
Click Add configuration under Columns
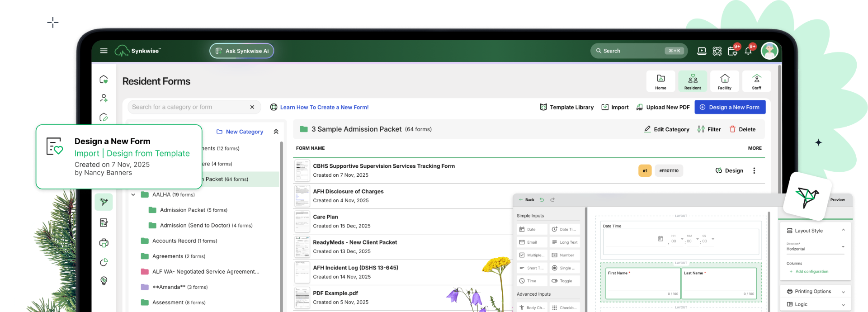(809, 272)
